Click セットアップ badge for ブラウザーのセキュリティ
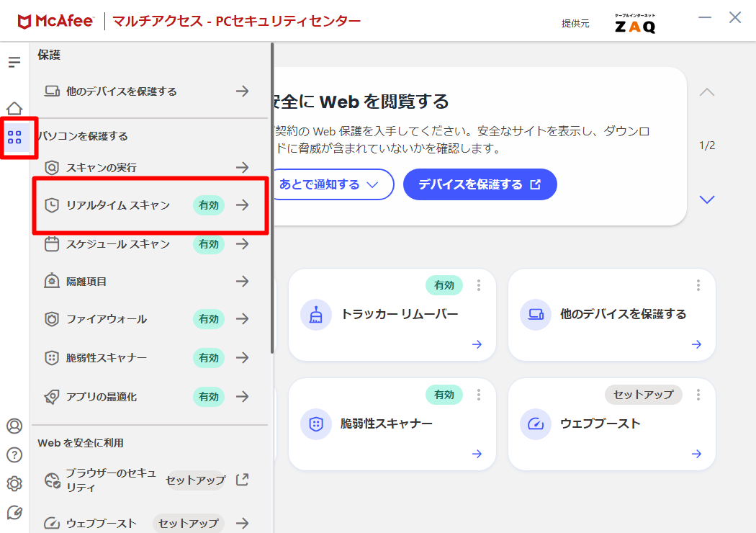Viewport: 756px width, 533px height. pyautogui.click(x=195, y=480)
